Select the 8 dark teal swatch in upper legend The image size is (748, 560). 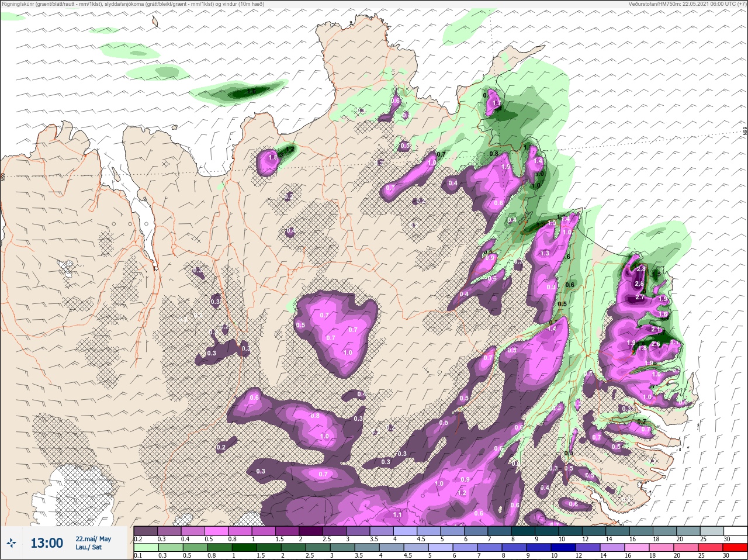[523, 531]
